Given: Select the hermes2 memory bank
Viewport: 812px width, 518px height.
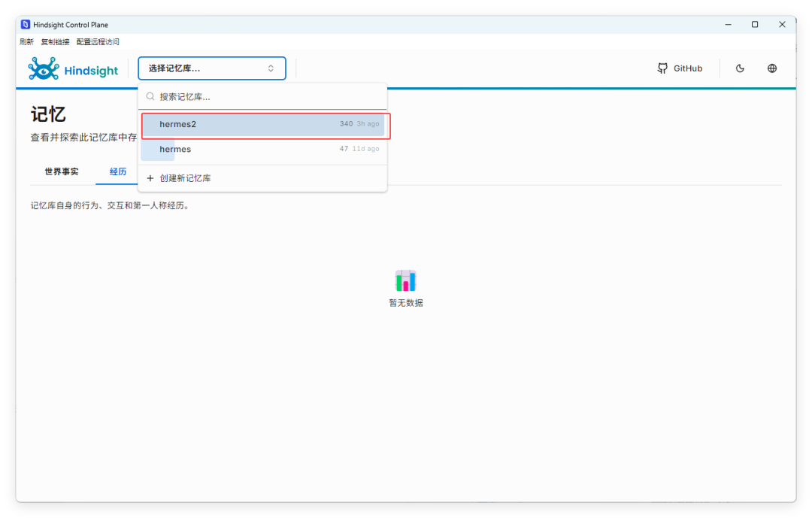Looking at the screenshot, I should 262,124.
